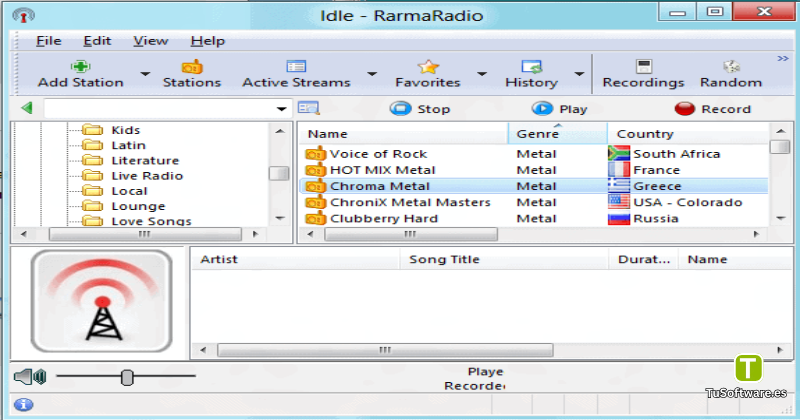Open the File menu
Viewport: 800px width, 420px height.
coord(48,41)
